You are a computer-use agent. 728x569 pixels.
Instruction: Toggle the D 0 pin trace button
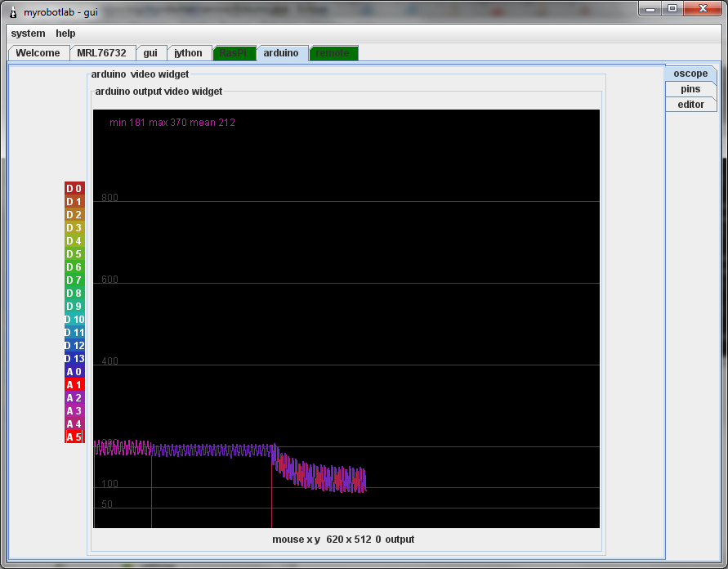pyautogui.click(x=74, y=188)
